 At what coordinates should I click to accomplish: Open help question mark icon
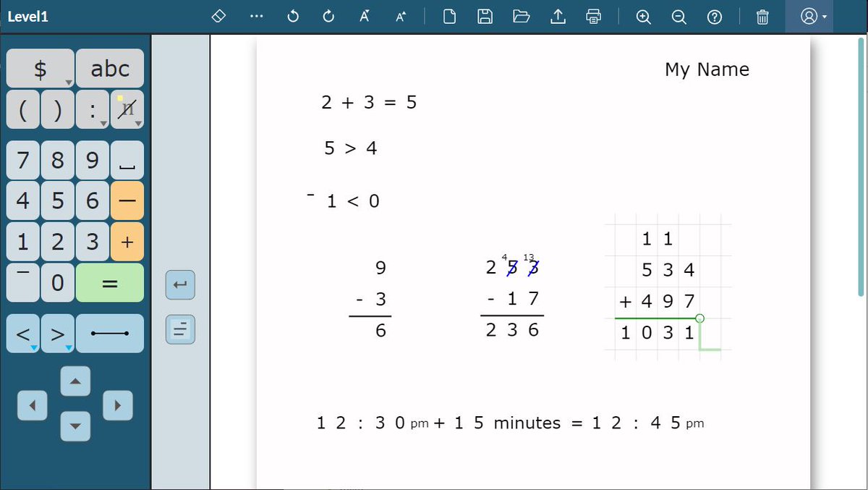715,16
